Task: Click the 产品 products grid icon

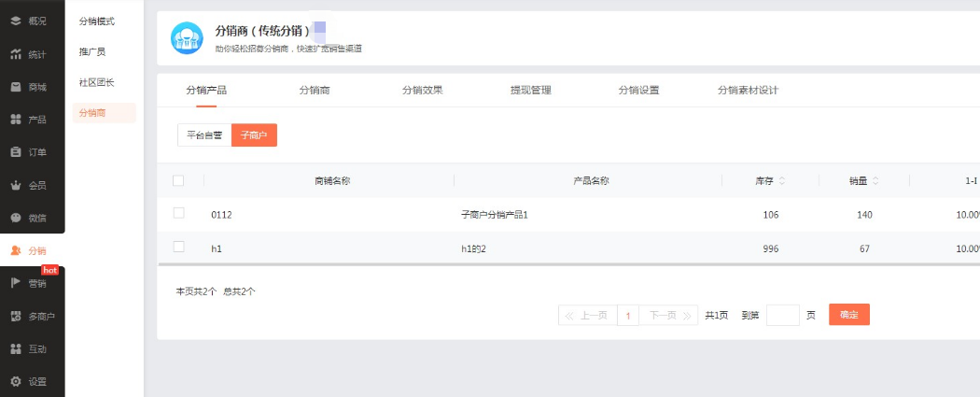Action: [x=16, y=120]
